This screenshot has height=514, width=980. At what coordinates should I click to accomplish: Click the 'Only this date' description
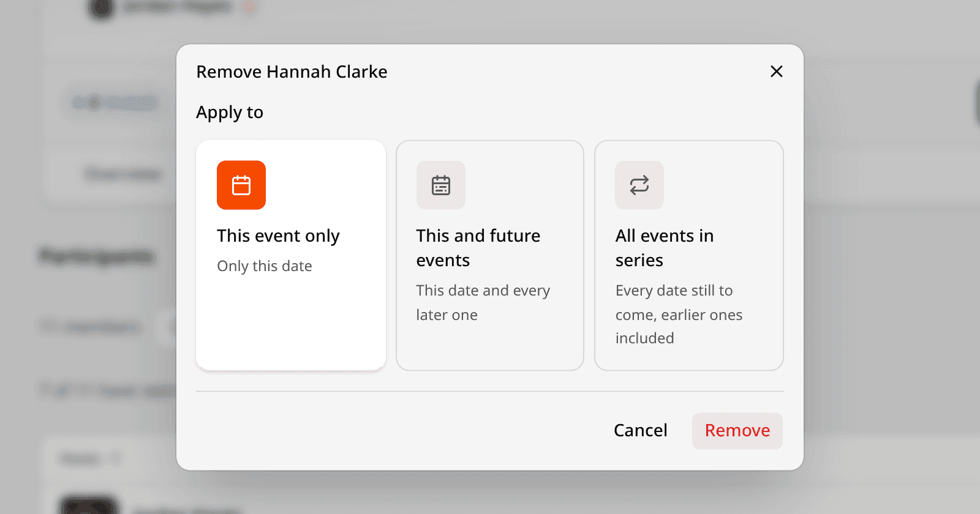click(x=265, y=266)
